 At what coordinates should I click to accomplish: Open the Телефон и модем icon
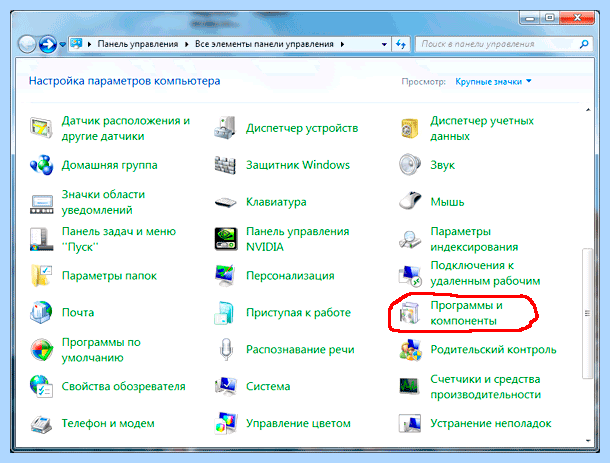coord(41,424)
